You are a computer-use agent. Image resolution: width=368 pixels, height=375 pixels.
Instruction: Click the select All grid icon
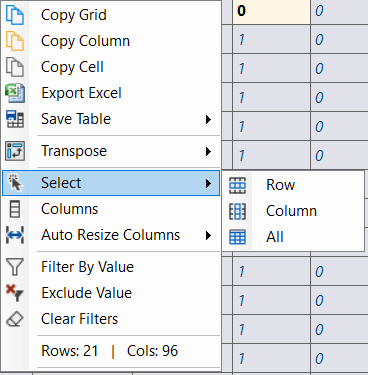(238, 237)
